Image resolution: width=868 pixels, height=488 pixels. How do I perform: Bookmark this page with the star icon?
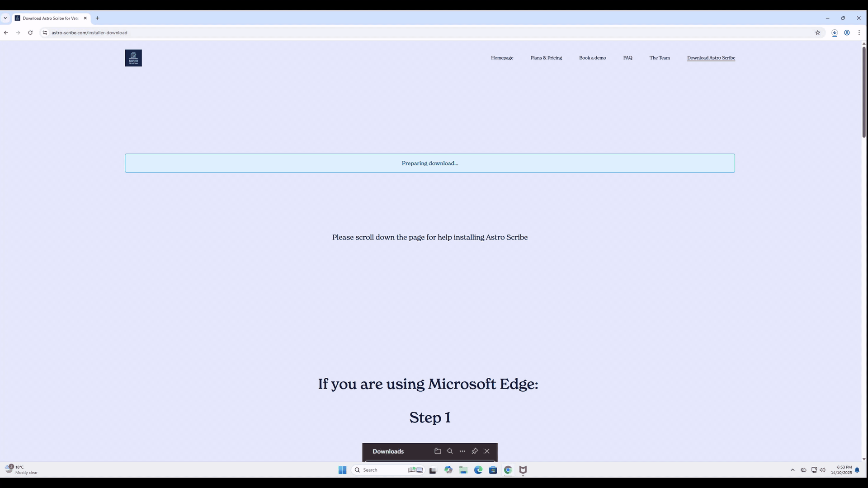coord(817,33)
